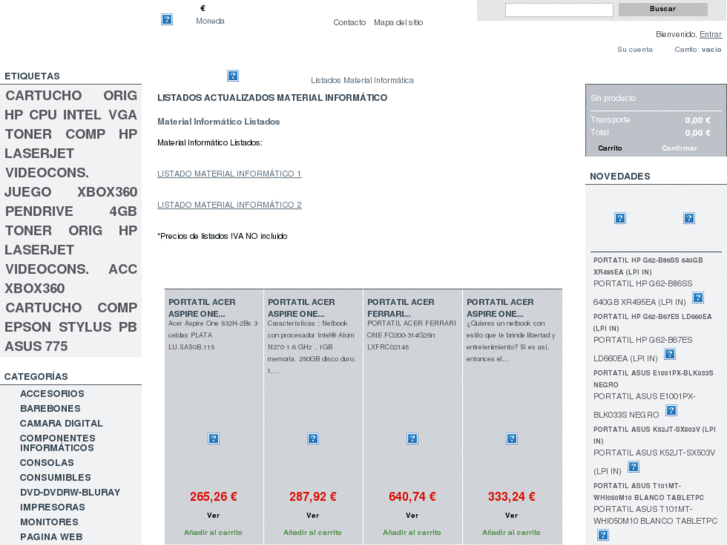
Task: Click the Entrar login link
Action: [x=710, y=34]
